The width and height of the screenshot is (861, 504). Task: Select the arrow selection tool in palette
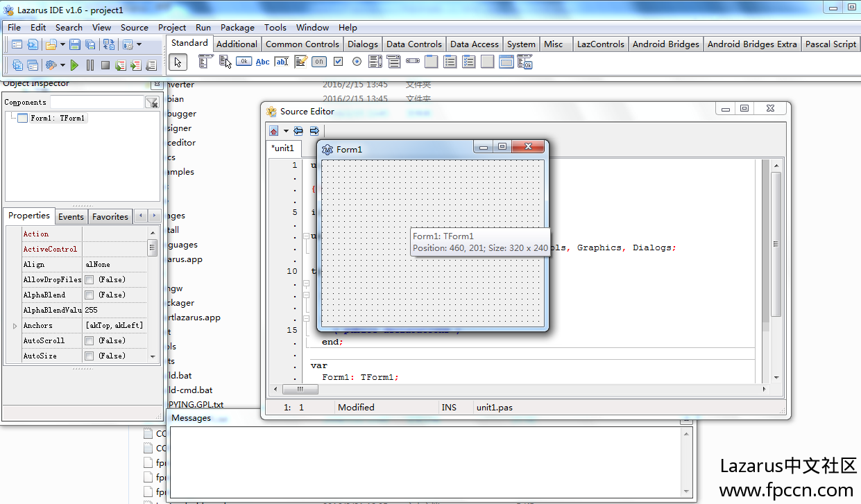(x=178, y=62)
